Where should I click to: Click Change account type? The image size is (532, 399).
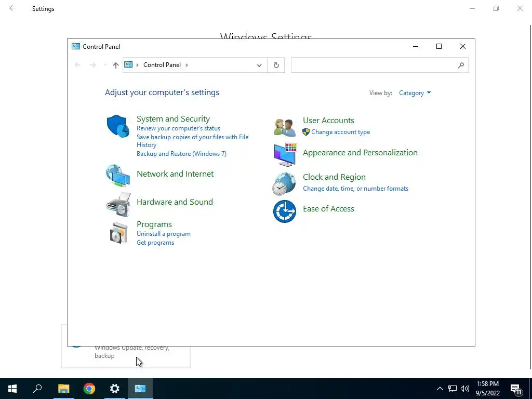coord(341,132)
